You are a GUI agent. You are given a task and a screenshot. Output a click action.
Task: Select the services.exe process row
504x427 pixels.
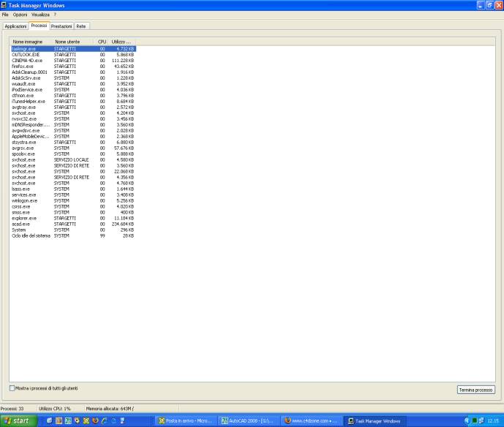click(x=73, y=194)
